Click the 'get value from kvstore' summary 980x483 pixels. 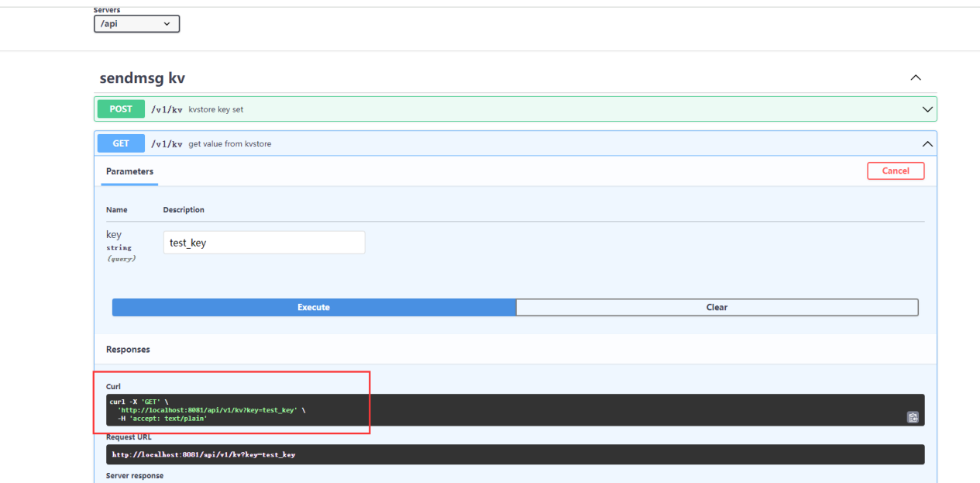(230, 143)
